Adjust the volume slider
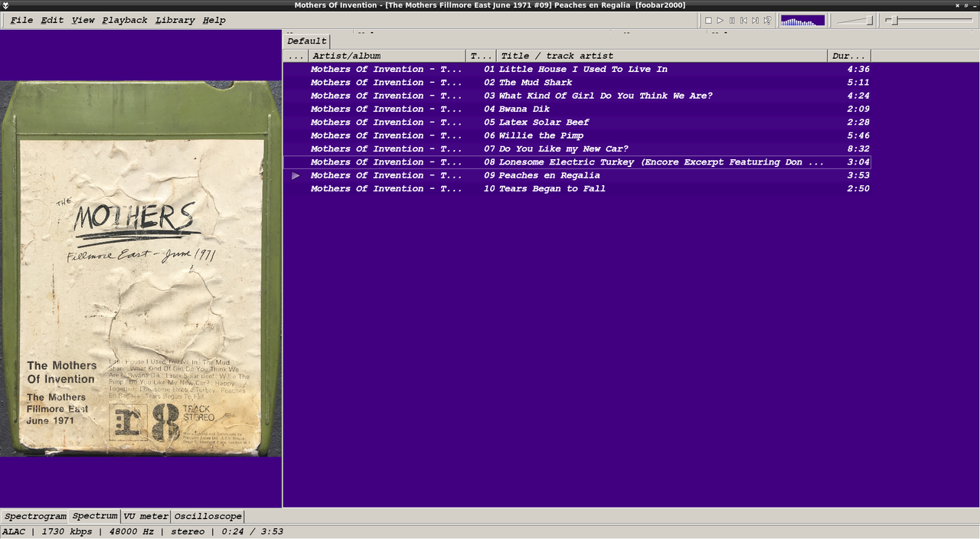Image resolution: width=980 pixels, height=539 pixels. (x=855, y=21)
